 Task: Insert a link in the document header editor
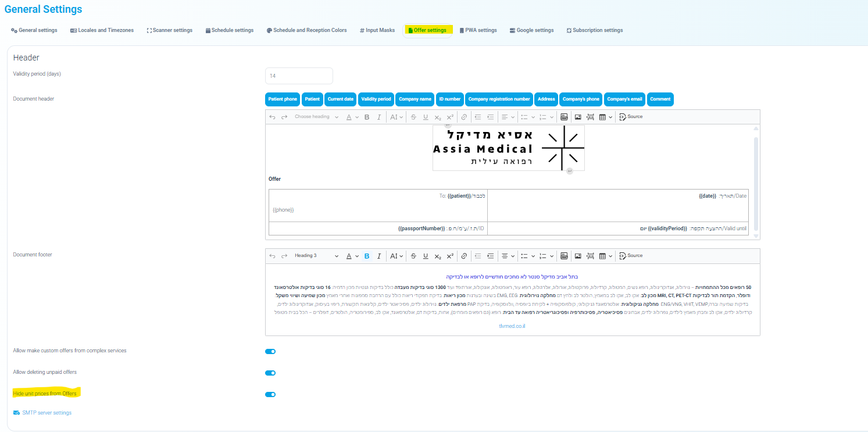click(x=464, y=117)
